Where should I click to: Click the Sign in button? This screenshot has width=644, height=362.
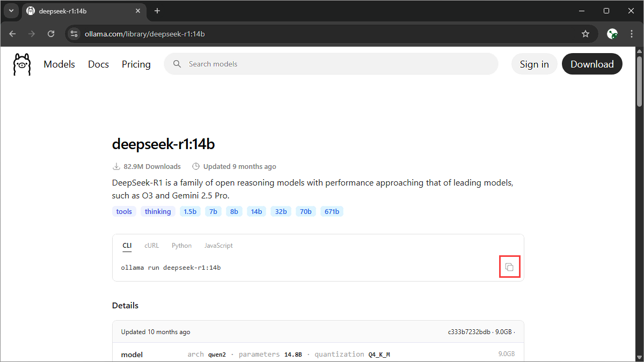[x=534, y=64]
